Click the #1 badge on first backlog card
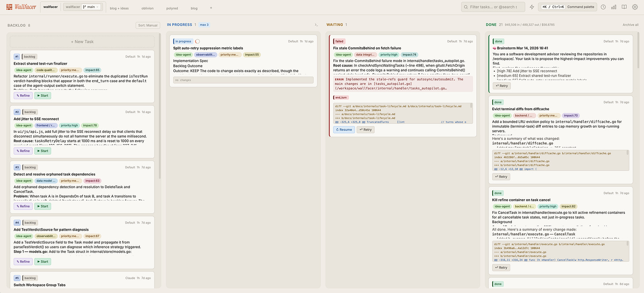Screen dimensions: 644x293 17,57
